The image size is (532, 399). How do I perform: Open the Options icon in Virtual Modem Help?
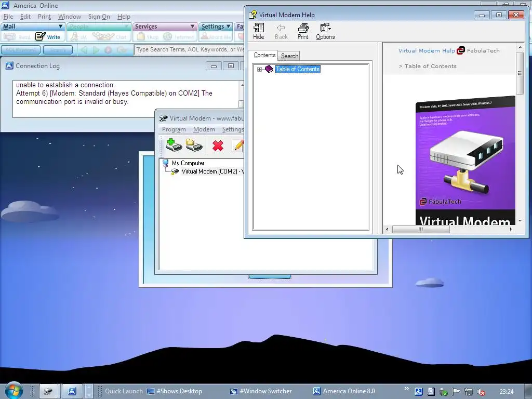coord(325,28)
